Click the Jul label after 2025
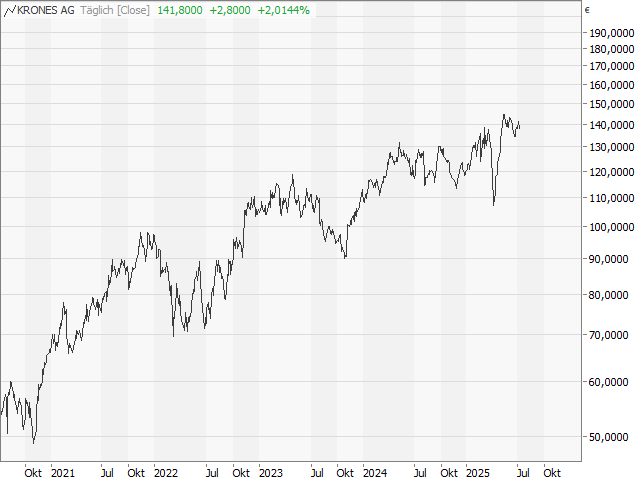Image resolution: width=640 pixels, height=480 pixels. click(x=523, y=473)
